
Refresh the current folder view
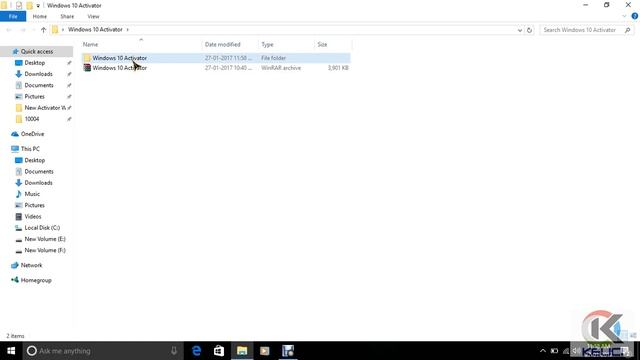click(x=529, y=30)
